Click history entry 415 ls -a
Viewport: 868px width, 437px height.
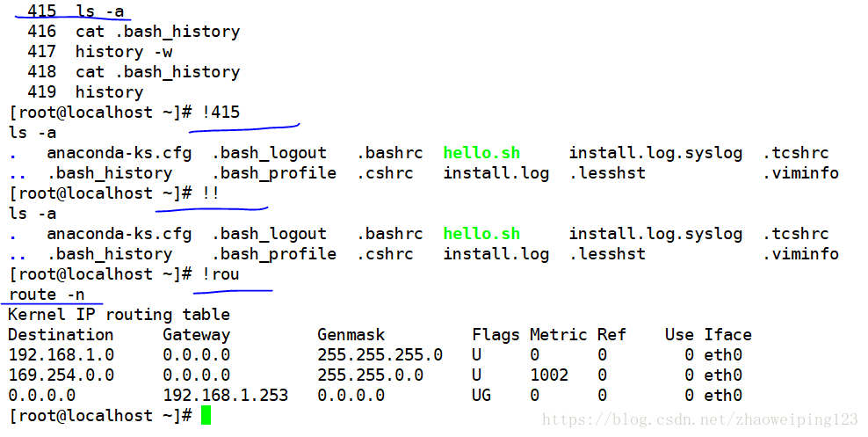76,11
